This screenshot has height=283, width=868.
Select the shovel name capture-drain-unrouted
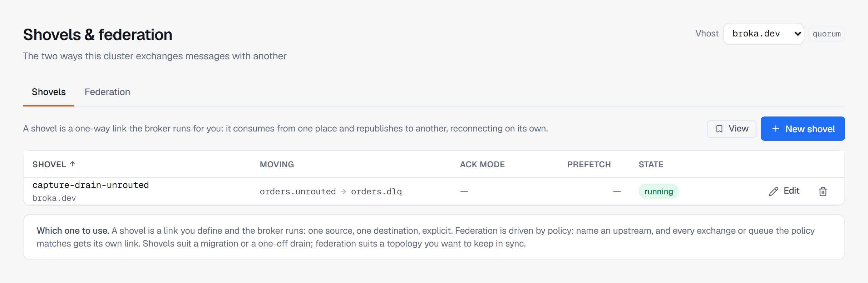point(91,185)
